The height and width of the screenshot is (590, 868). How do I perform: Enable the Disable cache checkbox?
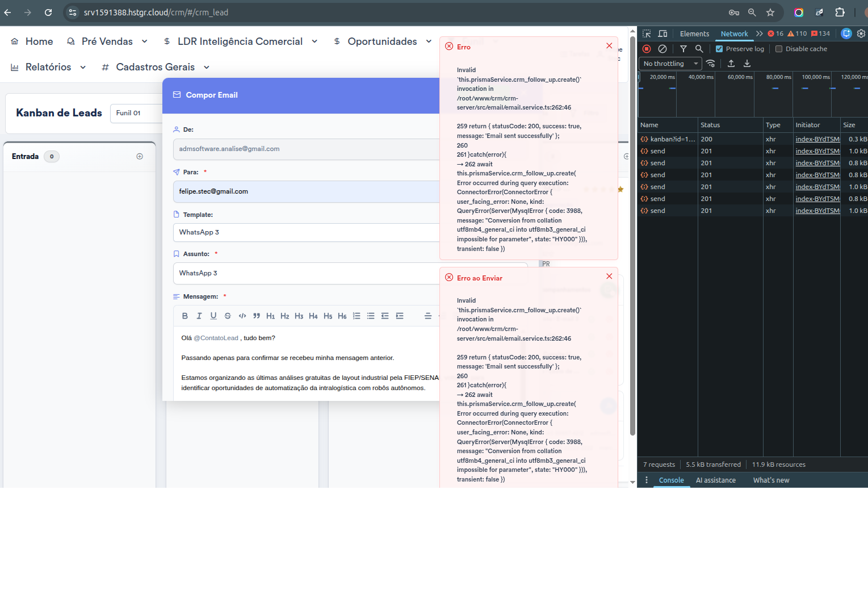(779, 49)
